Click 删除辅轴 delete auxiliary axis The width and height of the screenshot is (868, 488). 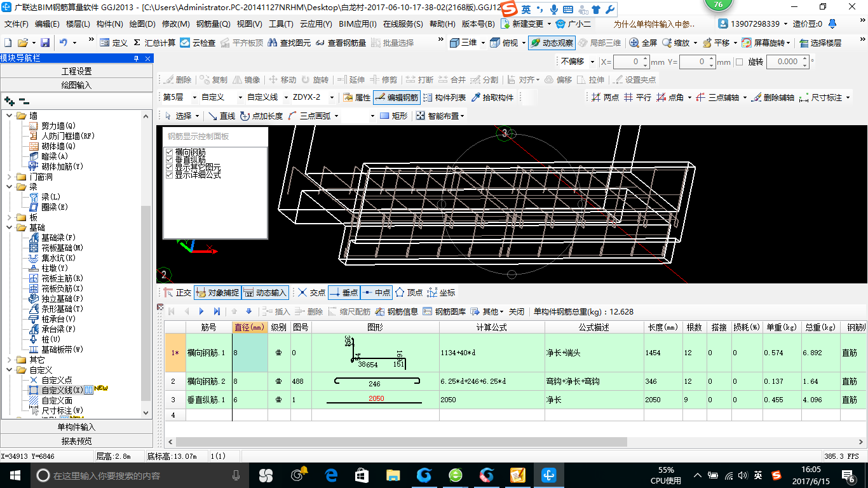click(x=773, y=97)
